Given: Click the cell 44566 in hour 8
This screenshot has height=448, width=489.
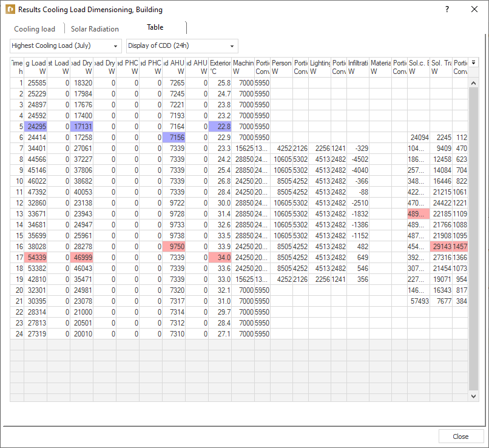Looking at the screenshot, I should (36, 159).
